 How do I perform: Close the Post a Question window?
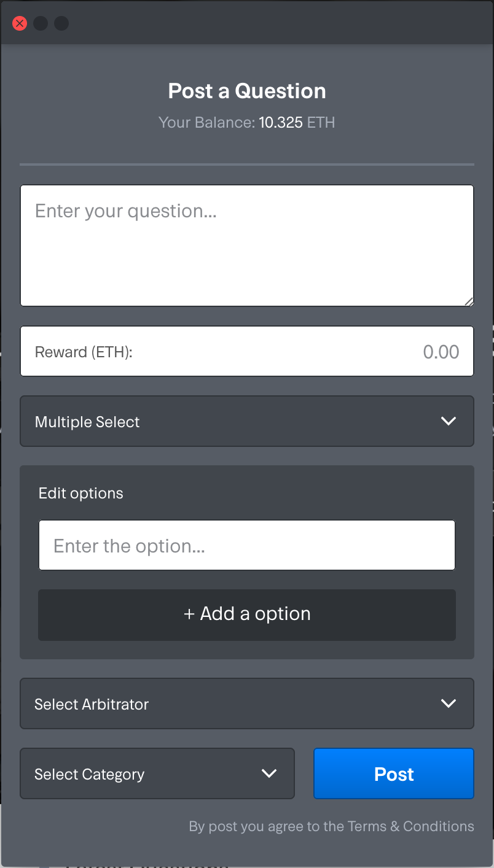(x=20, y=23)
